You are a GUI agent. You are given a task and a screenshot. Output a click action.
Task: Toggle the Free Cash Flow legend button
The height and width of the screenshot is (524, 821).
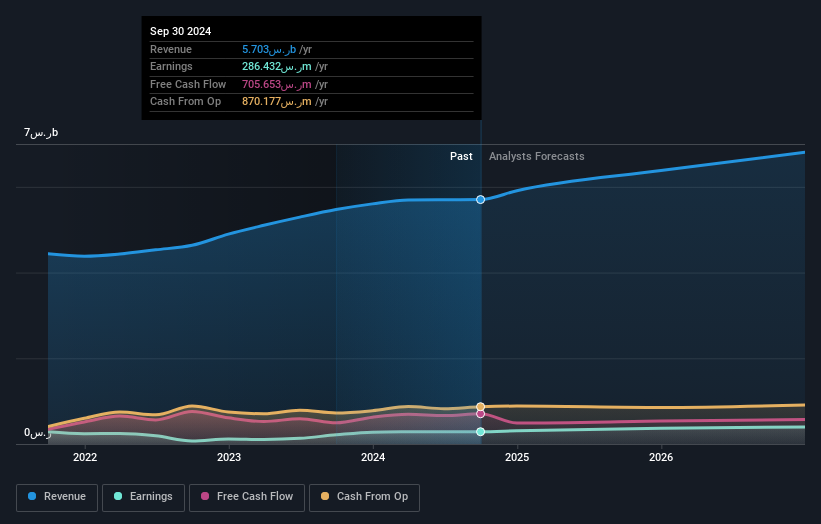[x=247, y=497]
